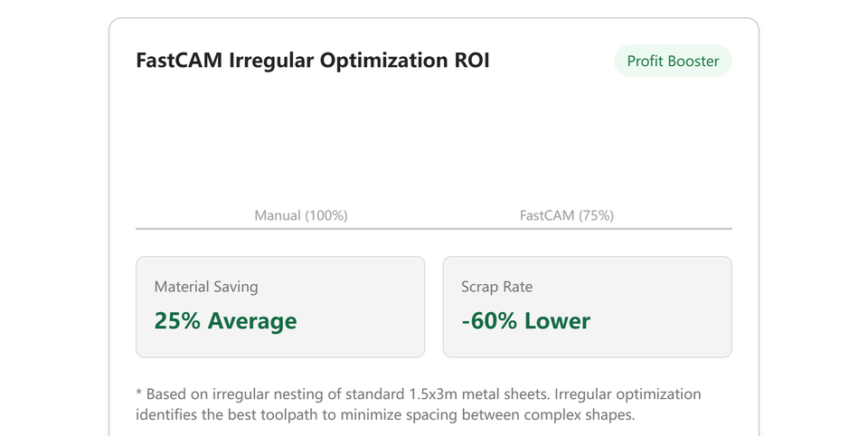This screenshot has height=436, width=868.
Task: Select the Scrap Rate label
Action: 496,287
